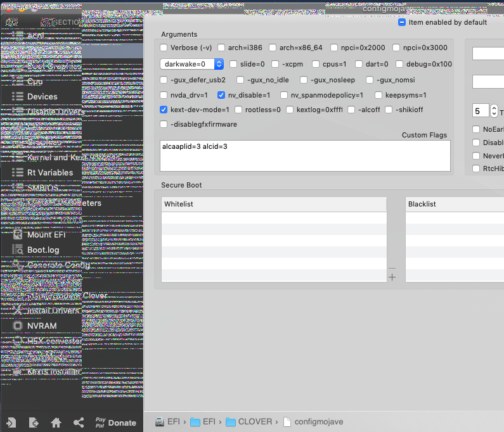Open the darkwake=0 dropdown

[191, 64]
